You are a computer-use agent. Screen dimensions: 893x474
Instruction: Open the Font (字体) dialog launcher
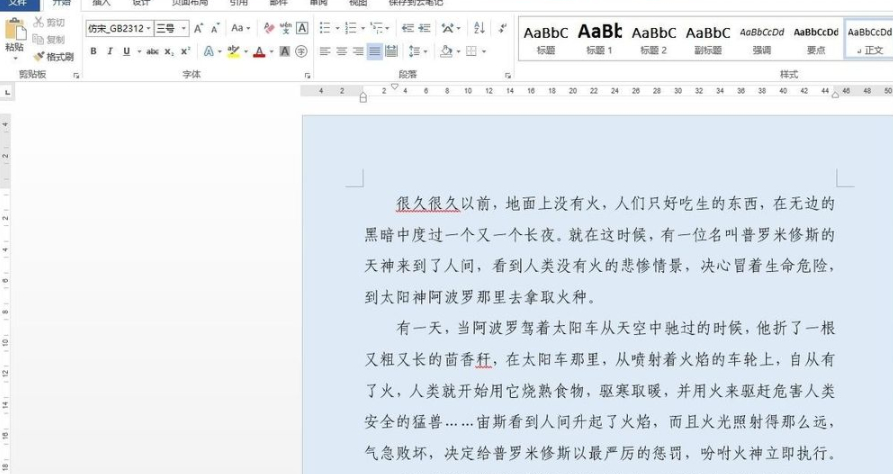coord(308,75)
